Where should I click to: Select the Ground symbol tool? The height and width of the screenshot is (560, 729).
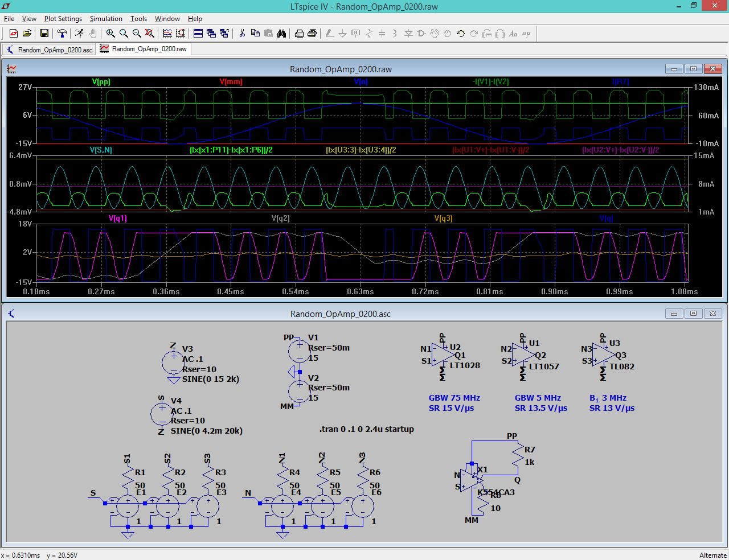[343, 34]
